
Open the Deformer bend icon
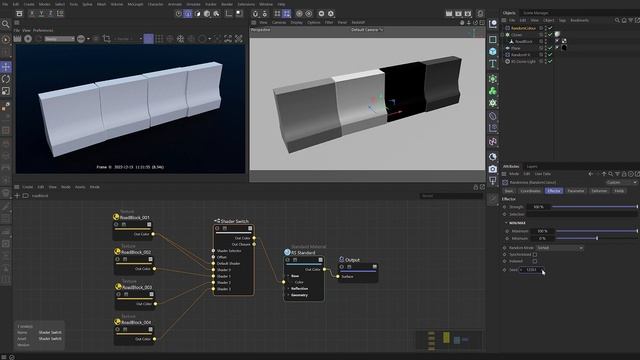point(493,116)
